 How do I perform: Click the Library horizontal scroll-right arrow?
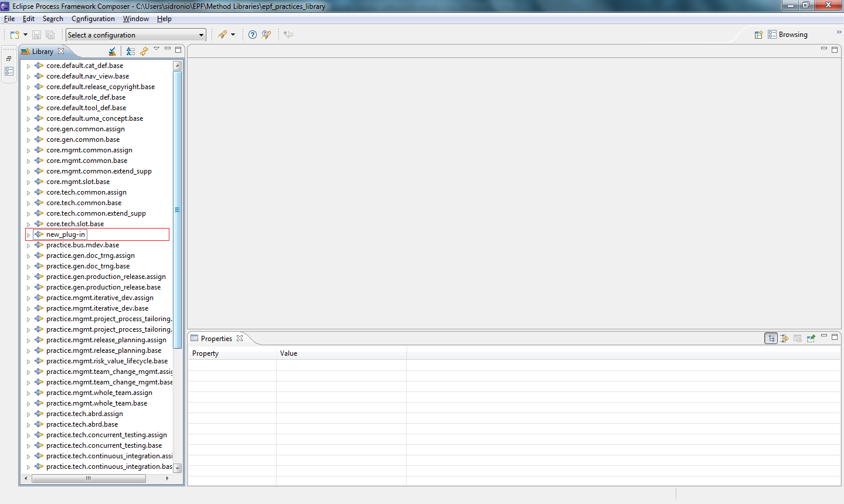(168, 478)
